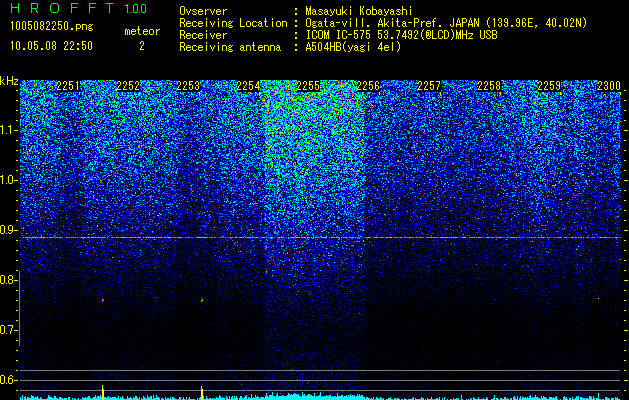Click the meteor echo dot after 2252
629x400 pixels.
(202, 300)
